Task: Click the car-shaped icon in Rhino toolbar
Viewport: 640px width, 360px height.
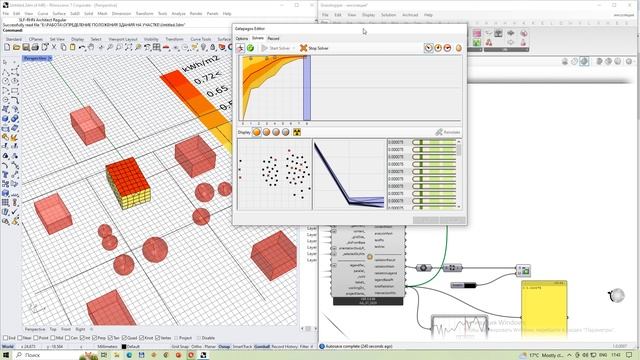Action: click(166, 47)
